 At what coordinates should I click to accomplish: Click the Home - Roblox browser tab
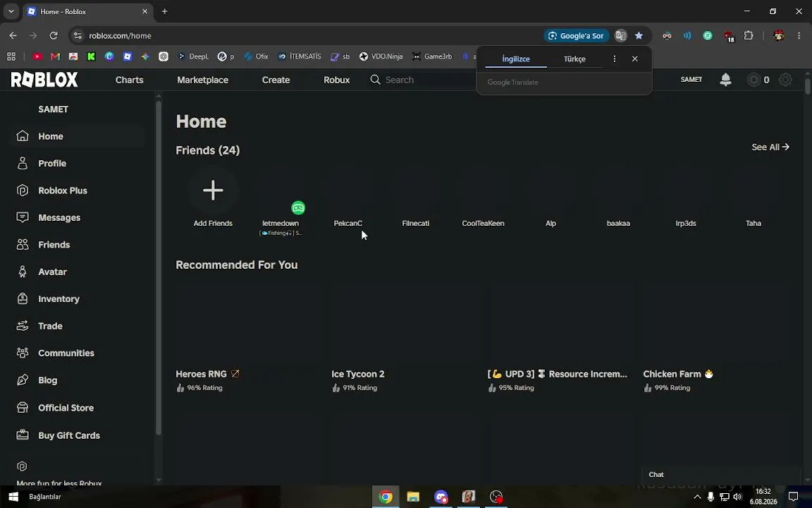click(87, 11)
